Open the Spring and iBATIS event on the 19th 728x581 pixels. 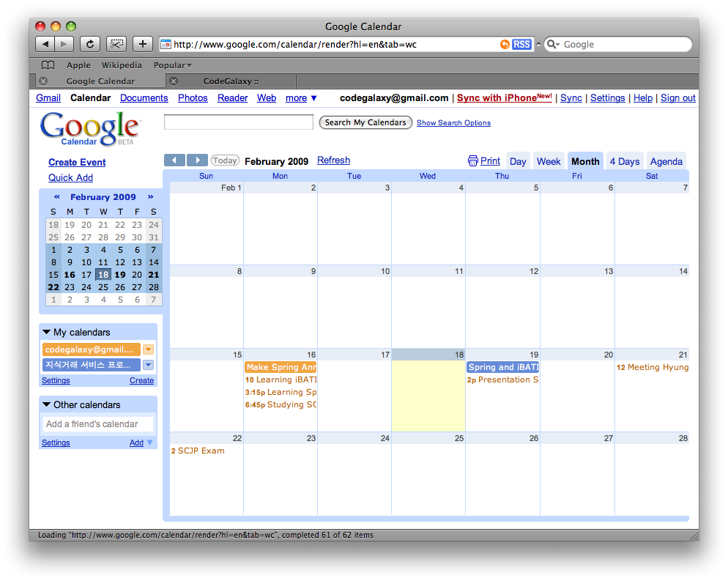503,367
